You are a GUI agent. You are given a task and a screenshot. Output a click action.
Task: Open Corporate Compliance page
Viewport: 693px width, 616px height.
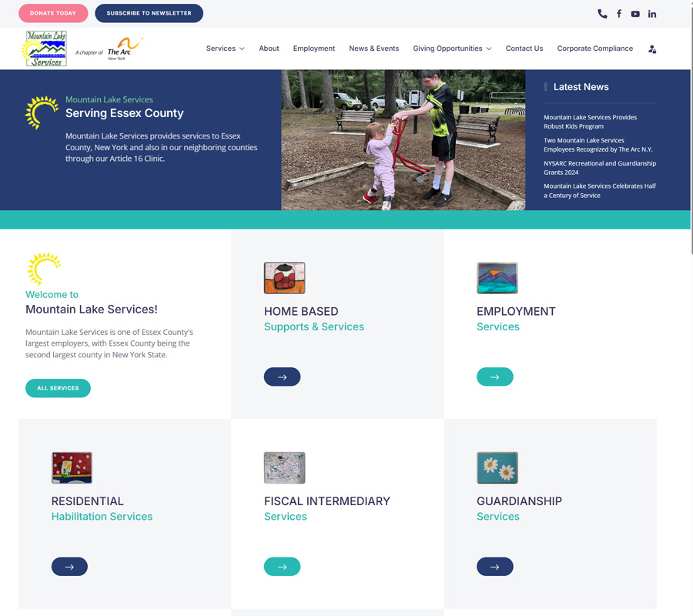click(x=595, y=49)
